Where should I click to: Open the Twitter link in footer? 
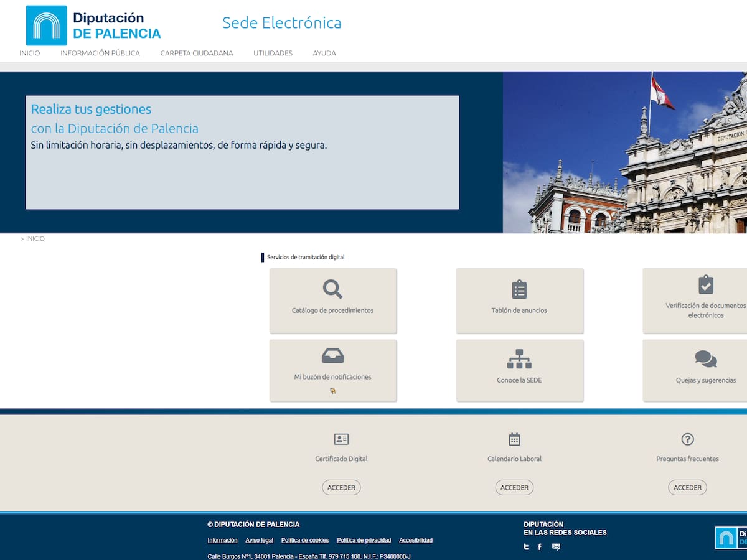526,547
